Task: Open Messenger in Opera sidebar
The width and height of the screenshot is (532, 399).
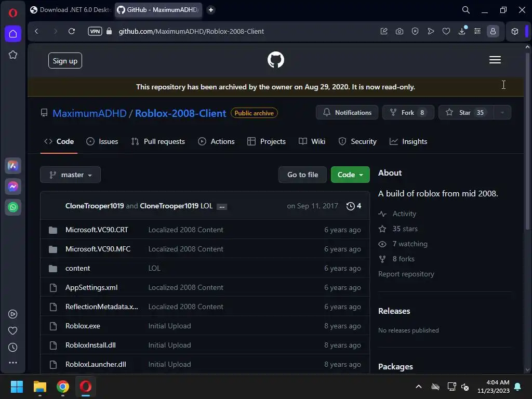Action: (13, 187)
